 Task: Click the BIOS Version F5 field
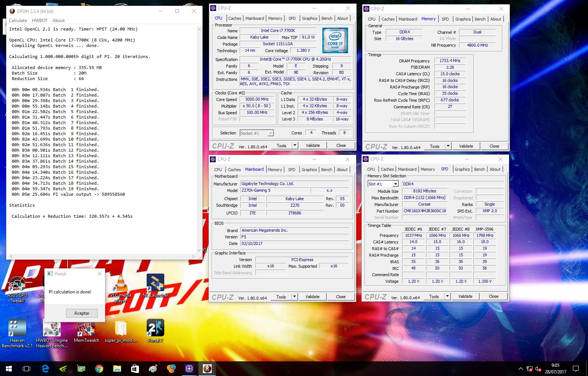295,237
